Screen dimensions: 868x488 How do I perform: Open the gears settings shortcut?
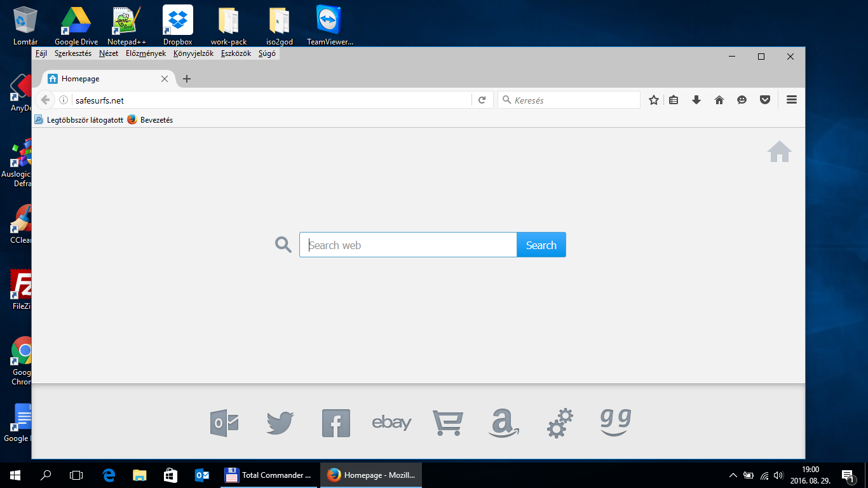pos(559,423)
